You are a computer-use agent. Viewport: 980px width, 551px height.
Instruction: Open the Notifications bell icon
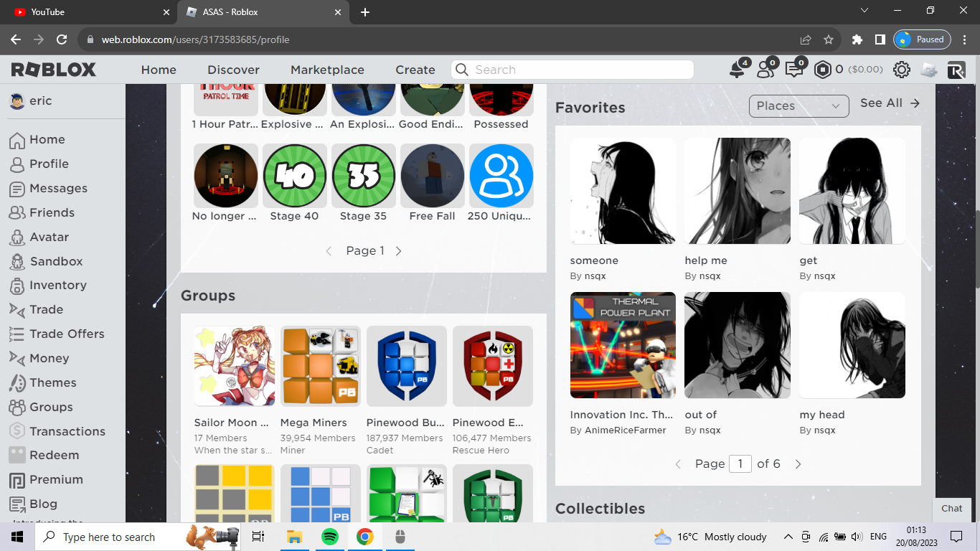point(737,70)
